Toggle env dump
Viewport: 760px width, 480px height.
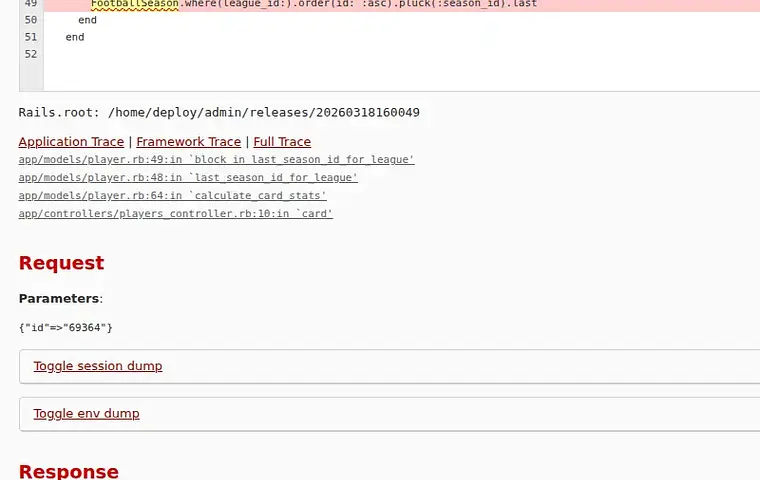coord(86,413)
